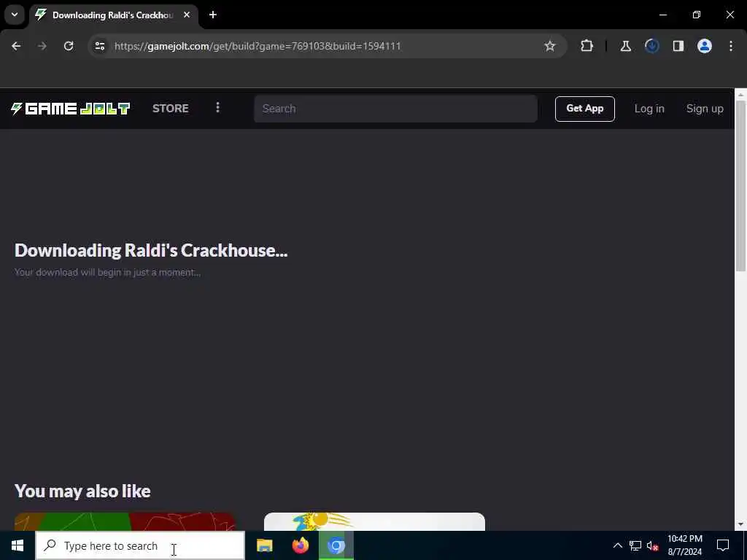Open the muted volume tray icon
This screenshot has width=747, height=560.
652,545
